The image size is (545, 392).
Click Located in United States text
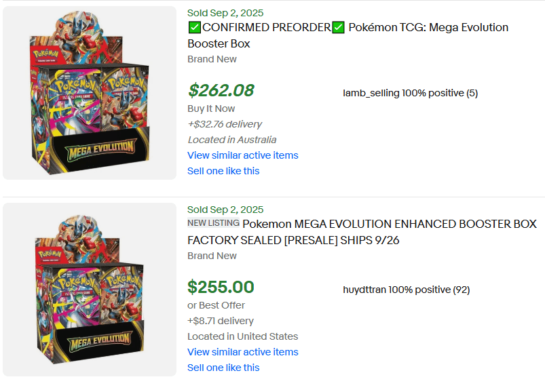[242, 336]
